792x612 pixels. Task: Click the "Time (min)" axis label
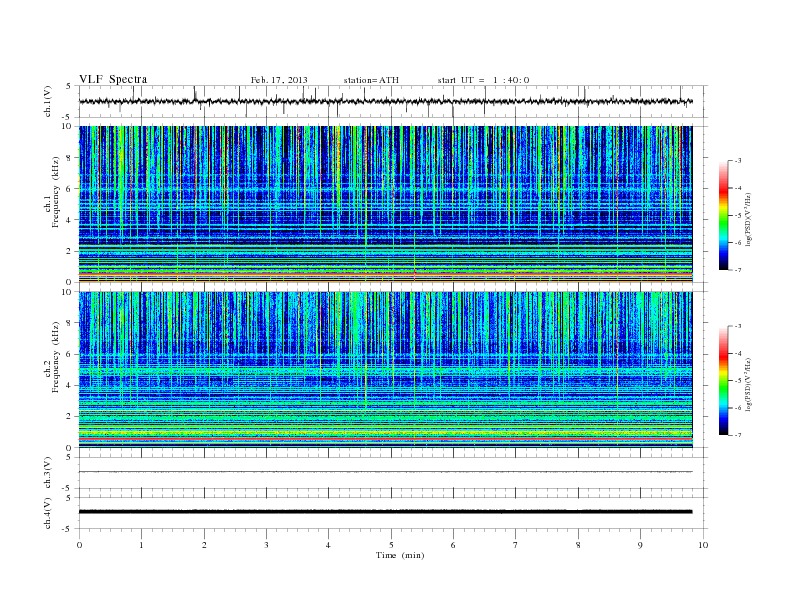coord(400,555)
